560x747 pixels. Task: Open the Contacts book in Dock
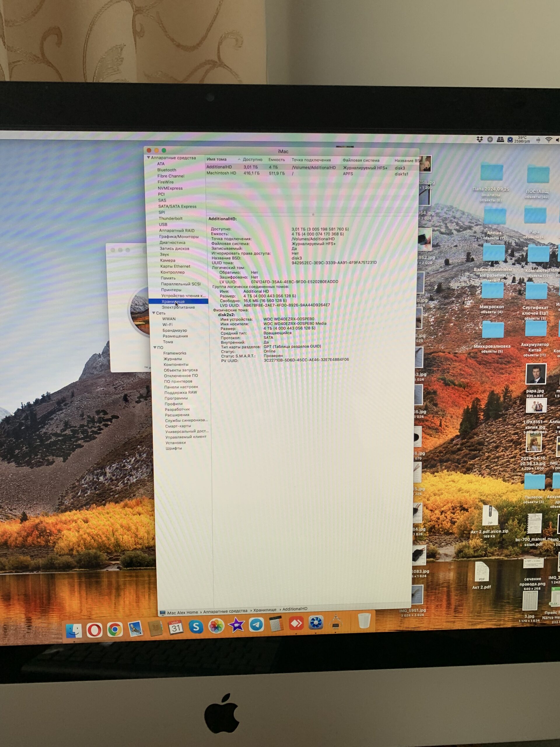[x=156, y=628]
